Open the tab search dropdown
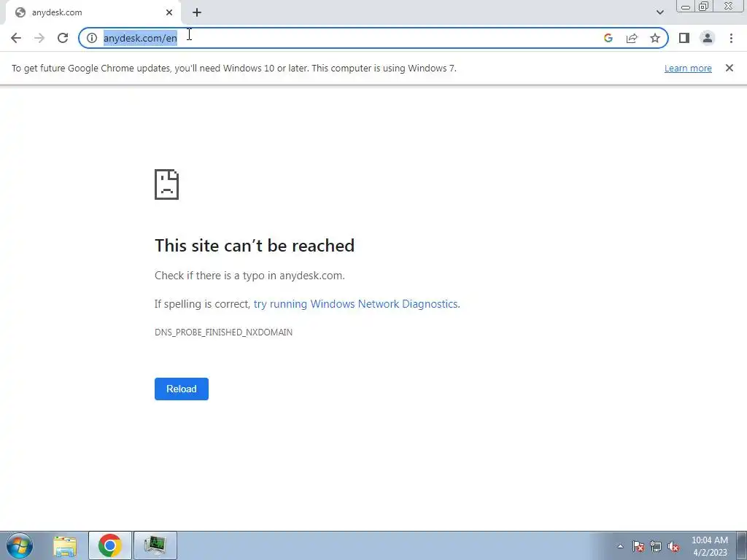 pos(659,12)
